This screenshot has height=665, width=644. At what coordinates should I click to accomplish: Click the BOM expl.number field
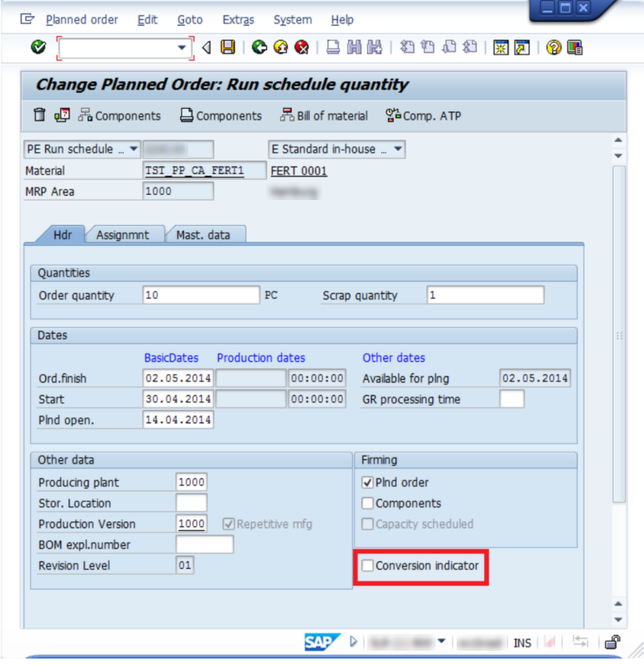coord(204,545)
